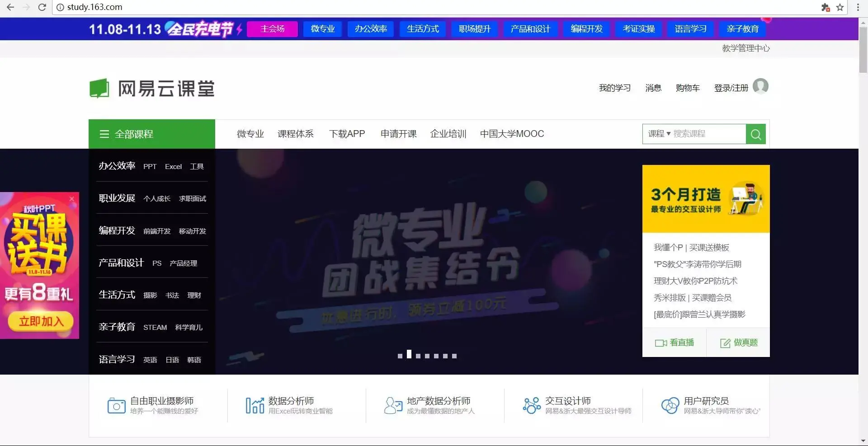Open the STEAM subcategory link
868x446 pixels.
click(x=155, y=328)
